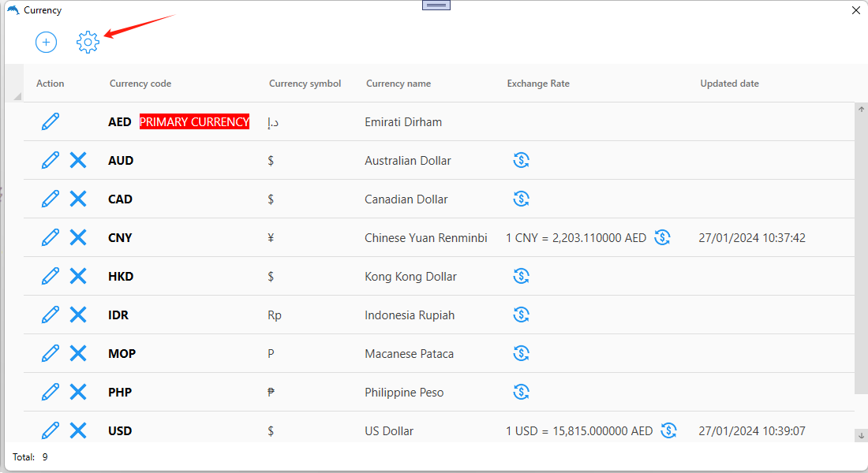
Task: Expand the grid corner selector triangle
Action: (17, 96)
